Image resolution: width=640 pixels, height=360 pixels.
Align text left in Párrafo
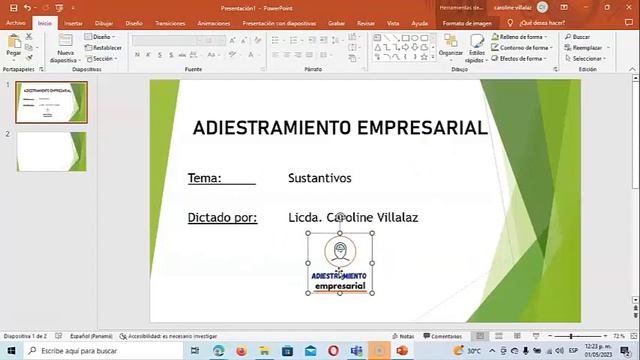point(276,55)
